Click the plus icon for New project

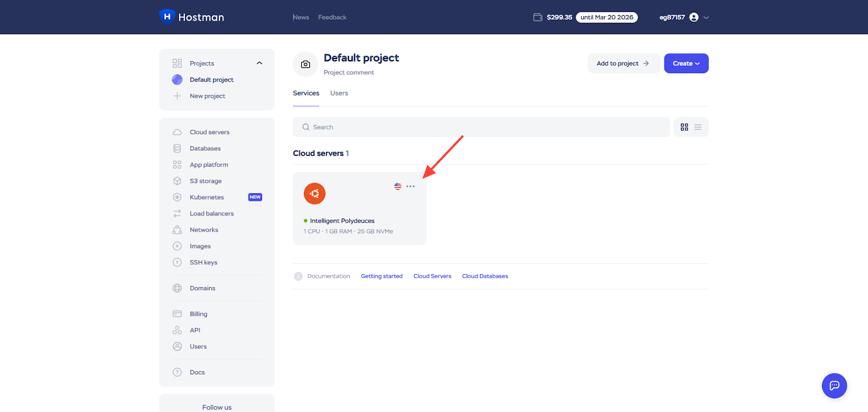pos(177,96)
